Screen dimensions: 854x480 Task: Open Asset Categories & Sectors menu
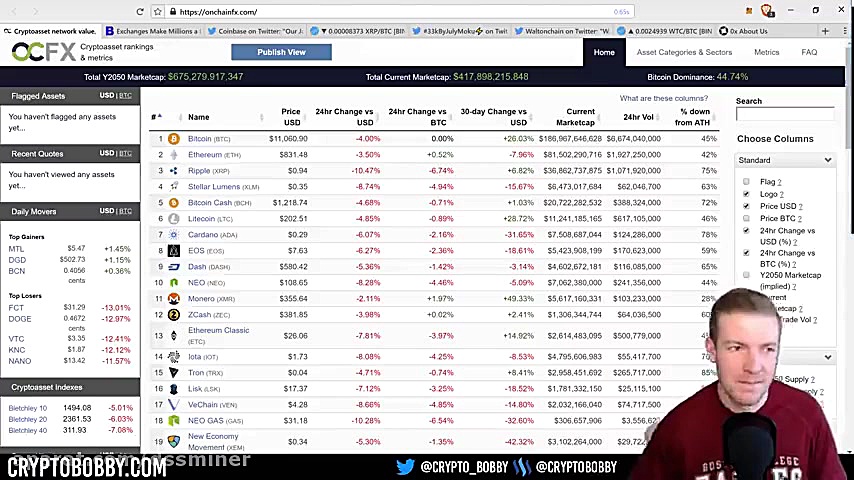pos(684,52)
